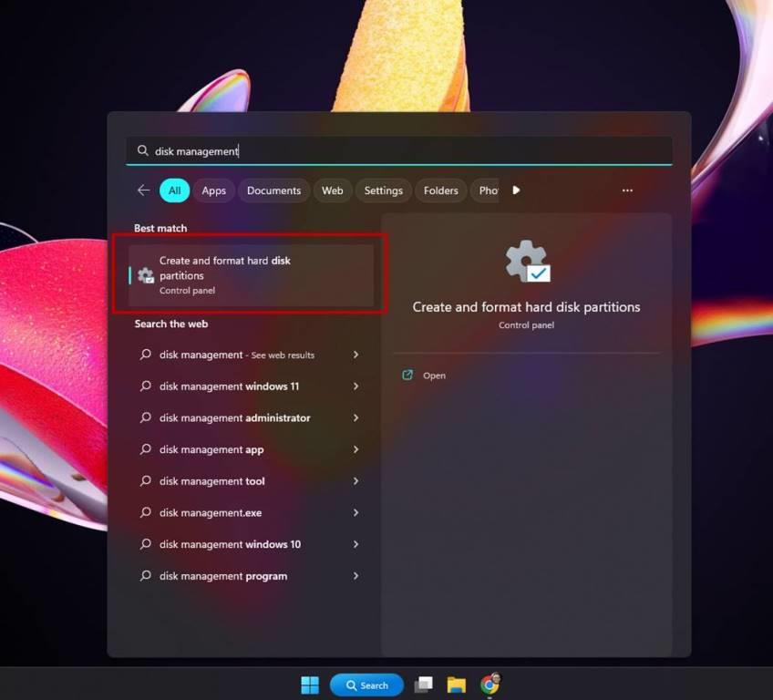Viewport: 773px width, 700px height.
Task: Click magnifier icon beside 'disk management administrator'
Action: pyautogui.click(x=146, y=417)
